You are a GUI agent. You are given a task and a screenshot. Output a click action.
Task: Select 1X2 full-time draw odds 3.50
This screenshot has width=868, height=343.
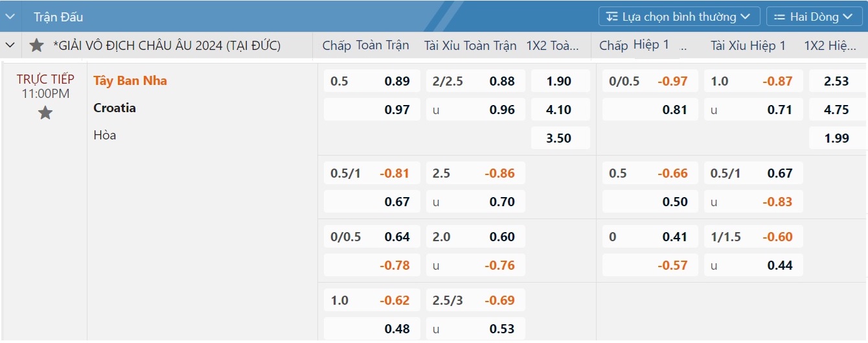560,138
